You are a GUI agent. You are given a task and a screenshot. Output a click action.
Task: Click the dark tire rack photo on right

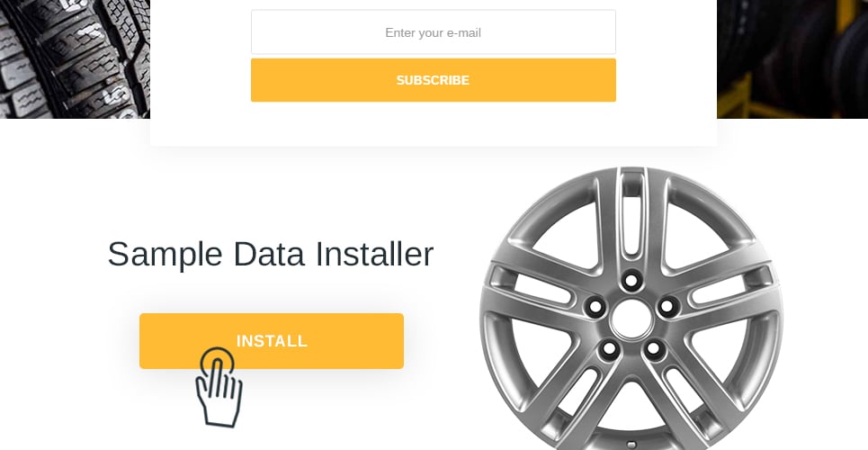792,58
